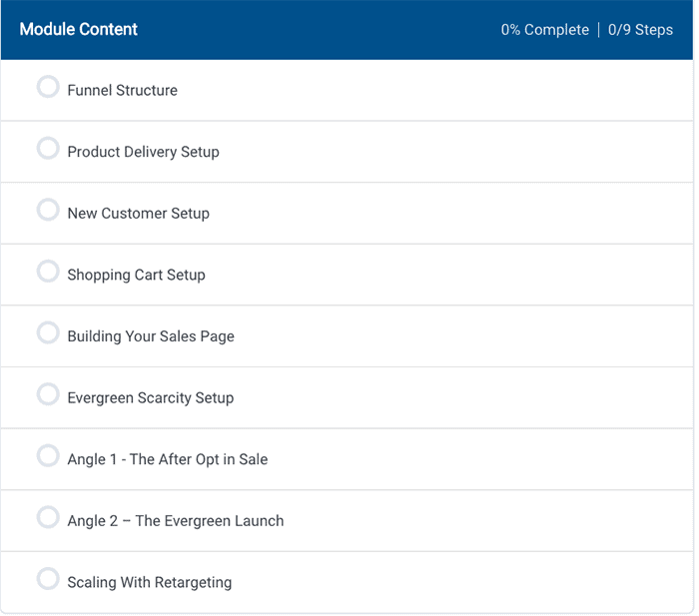Click circle beside Angle 2 Evergreen Launch
The image size is (699, 616).
48,518
